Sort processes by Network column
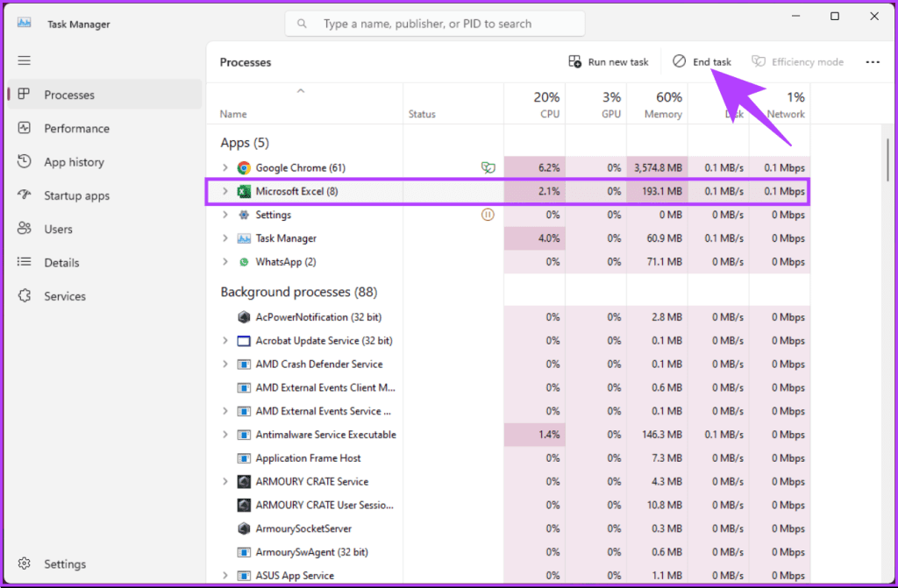The height and width of the screenshot is (588, 898). tap(780, 103)
